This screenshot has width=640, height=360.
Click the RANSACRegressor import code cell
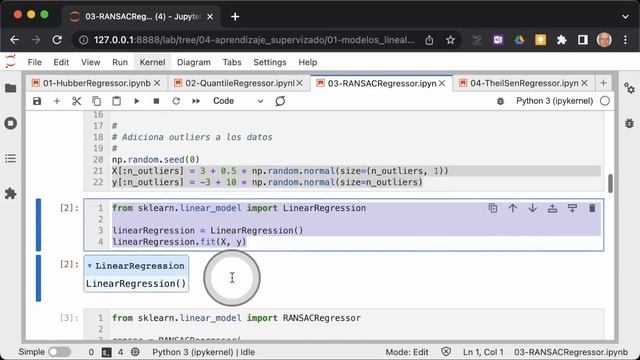[344, 324]
